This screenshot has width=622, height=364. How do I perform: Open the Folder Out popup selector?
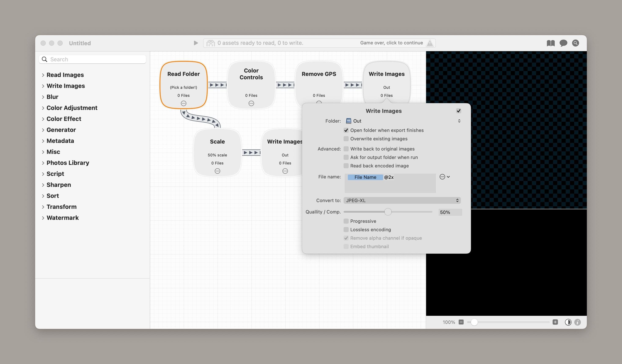coord(403,121)
